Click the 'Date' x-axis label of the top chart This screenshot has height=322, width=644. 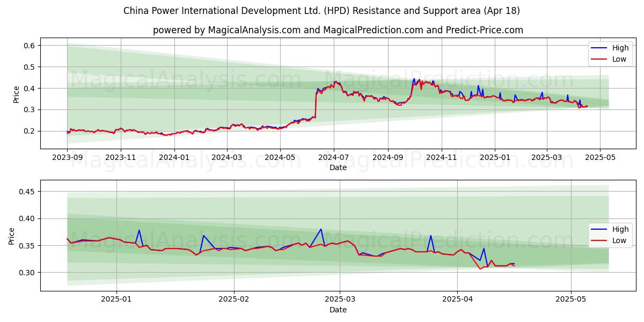pos(338,167)
